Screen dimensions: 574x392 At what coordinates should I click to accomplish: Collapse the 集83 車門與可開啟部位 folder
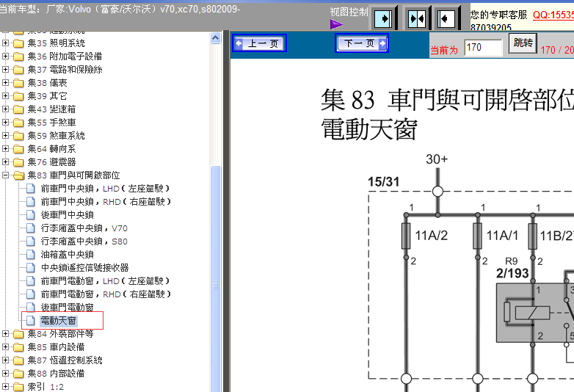(5, 175)
